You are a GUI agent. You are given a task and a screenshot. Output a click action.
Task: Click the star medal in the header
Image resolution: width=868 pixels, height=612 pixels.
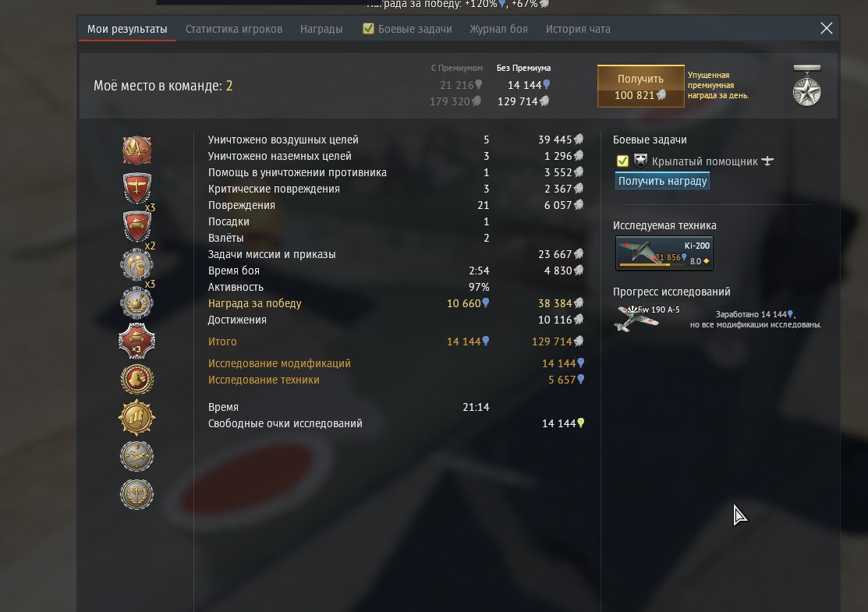(807, 86)
